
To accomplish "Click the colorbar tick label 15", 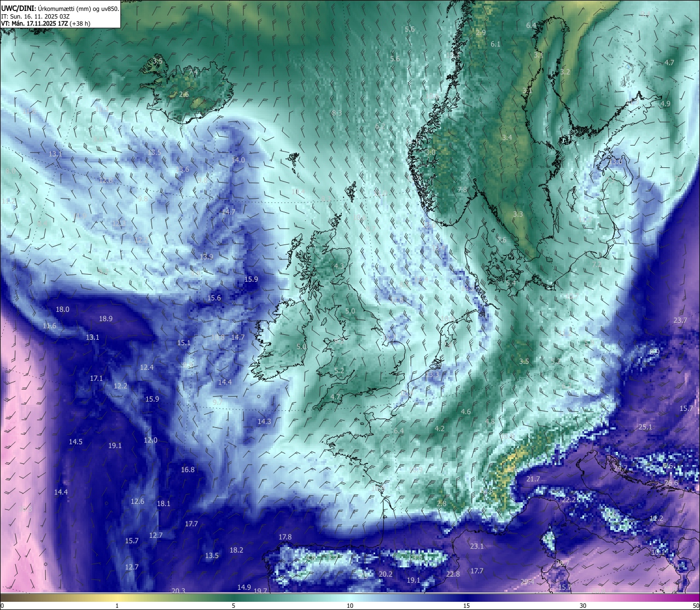I will pos(466,606).
